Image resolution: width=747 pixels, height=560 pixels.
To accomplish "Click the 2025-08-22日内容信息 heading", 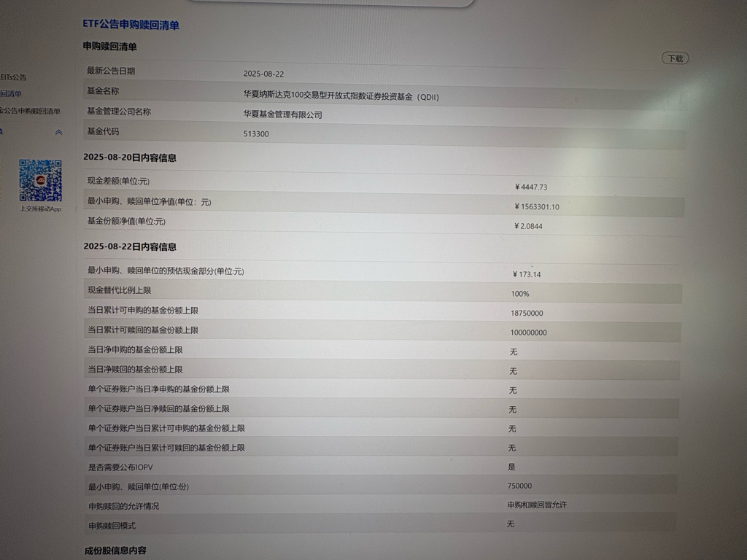I will tap(130, 246).
